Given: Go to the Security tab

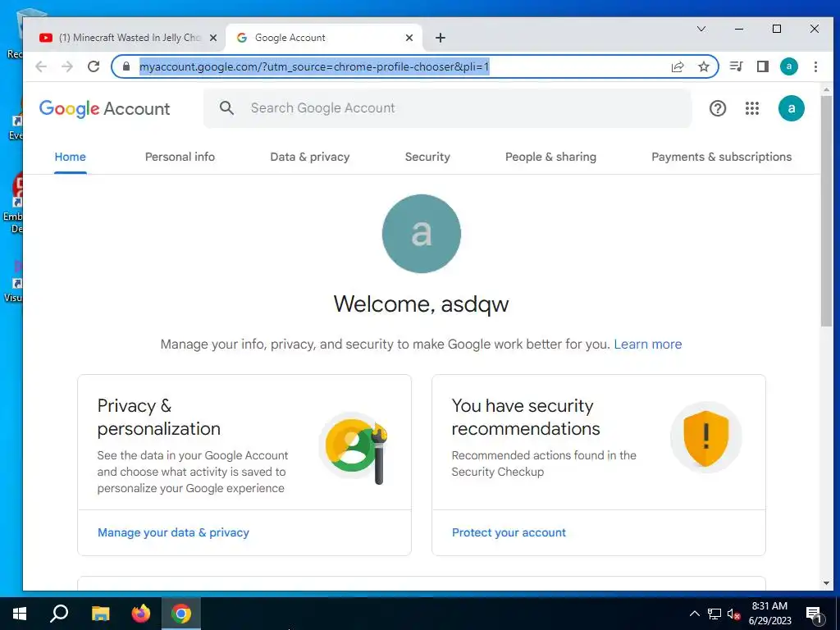Looking at the screenshot, I should 427,157.
